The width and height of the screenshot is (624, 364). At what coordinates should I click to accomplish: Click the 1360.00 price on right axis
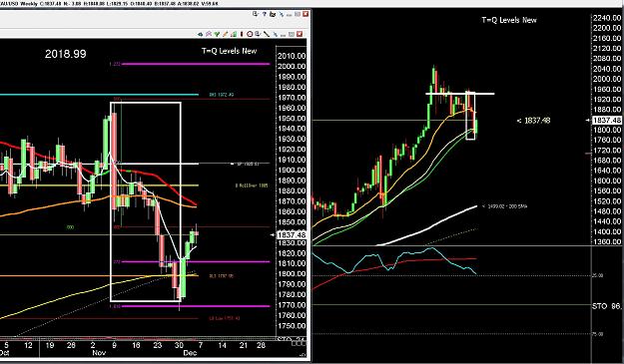click(x=606, y=241)
